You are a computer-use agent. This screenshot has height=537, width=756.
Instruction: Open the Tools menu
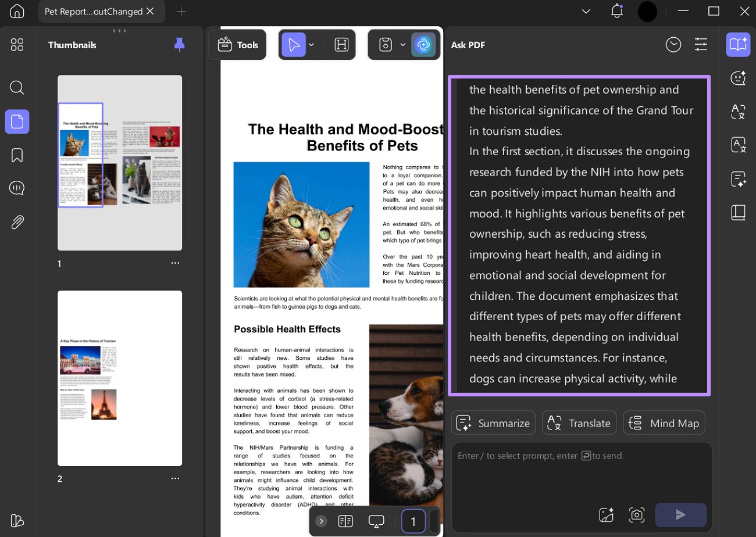click(237, 45)
